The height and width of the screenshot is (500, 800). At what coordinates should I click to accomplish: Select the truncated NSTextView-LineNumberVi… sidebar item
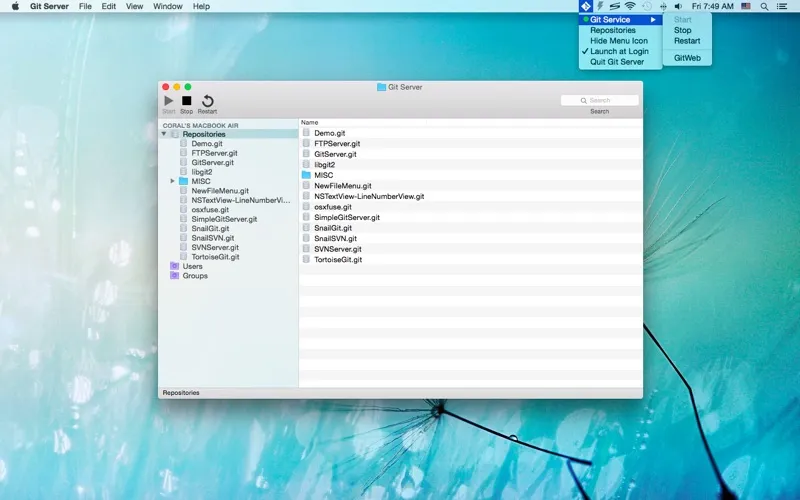point(241,200)
